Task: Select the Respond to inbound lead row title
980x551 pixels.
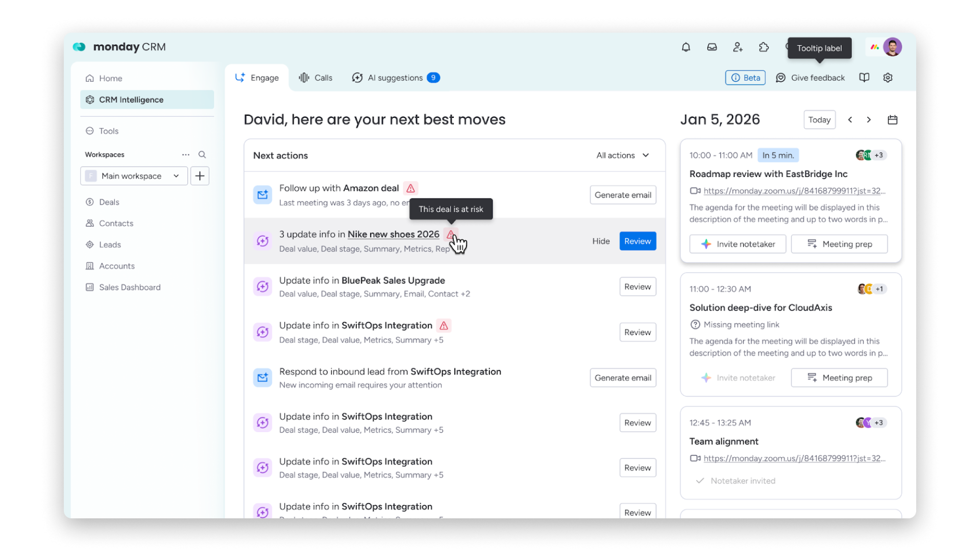Action: point(390,371)
